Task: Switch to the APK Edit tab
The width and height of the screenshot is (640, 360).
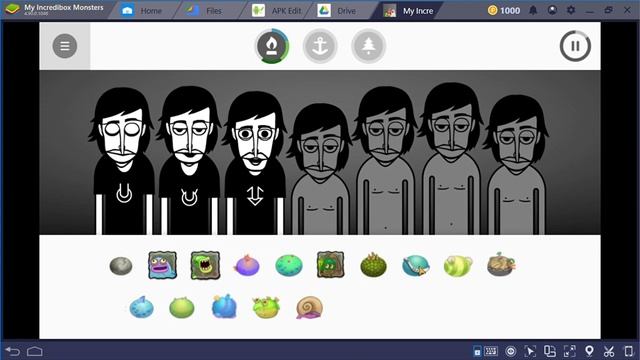Action: (x=276, y=11)
